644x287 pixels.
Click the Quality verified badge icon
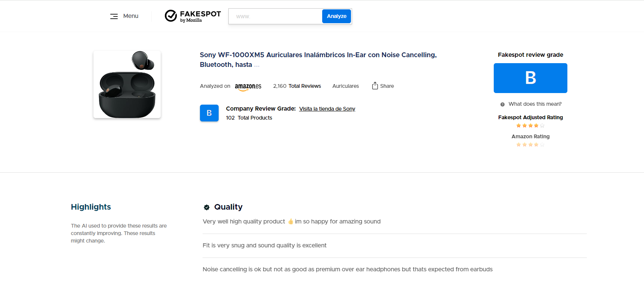click(x=207, y=207)
